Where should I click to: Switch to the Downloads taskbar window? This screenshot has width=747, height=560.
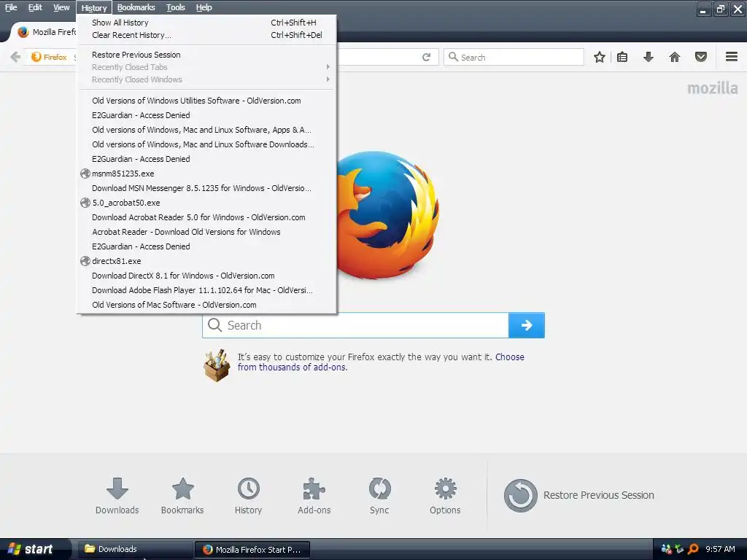(x=135, y=549)
